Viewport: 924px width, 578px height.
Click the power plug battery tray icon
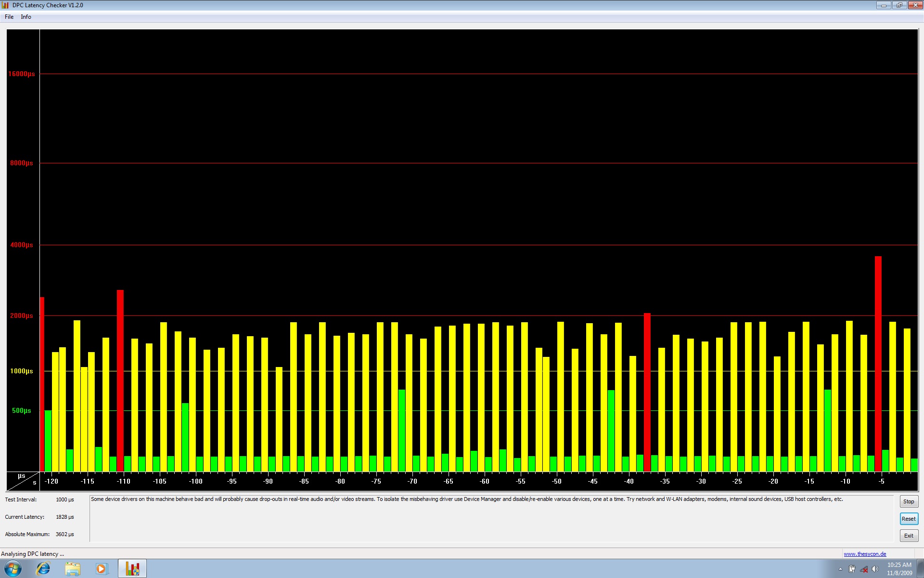pos(852,569)
